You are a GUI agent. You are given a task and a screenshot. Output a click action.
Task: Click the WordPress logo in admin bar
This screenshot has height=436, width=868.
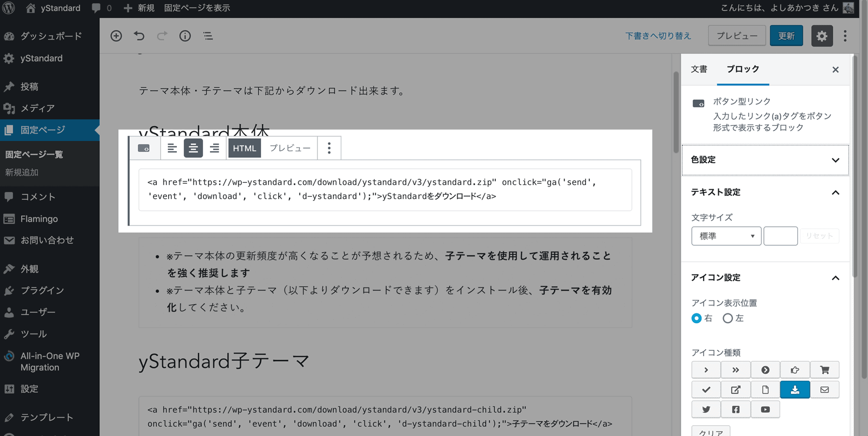pos(9,8)
